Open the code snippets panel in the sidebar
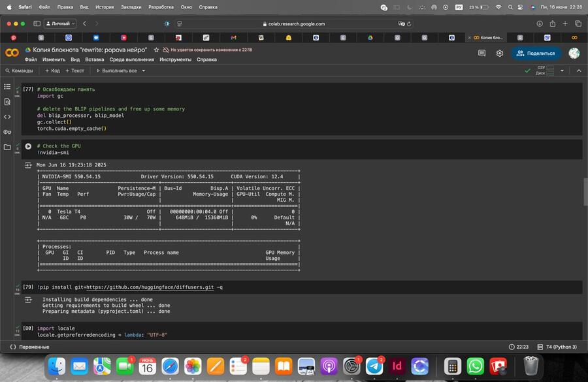The image size is (588, 382). click(x=7, y=117)
